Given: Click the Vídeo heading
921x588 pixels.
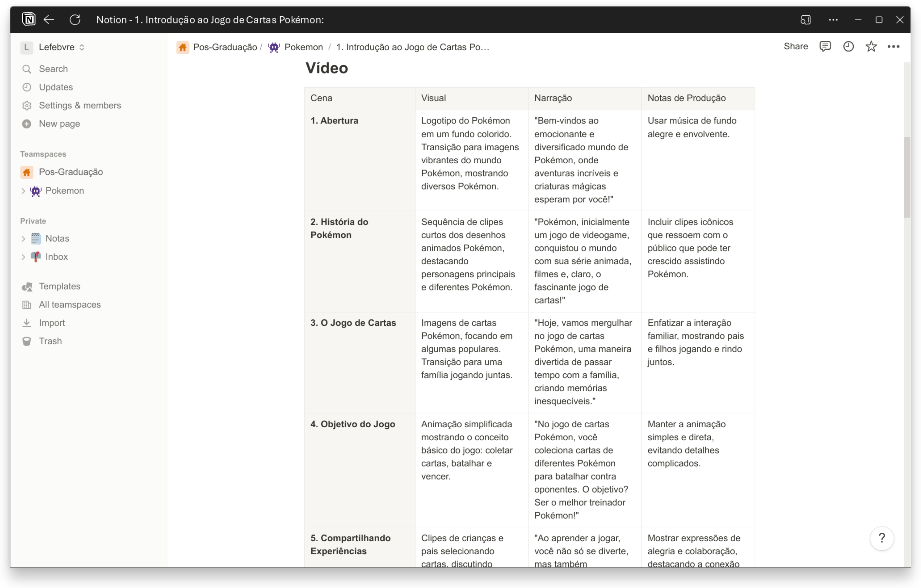Looking at the screenshot, I should pos(327,69).
